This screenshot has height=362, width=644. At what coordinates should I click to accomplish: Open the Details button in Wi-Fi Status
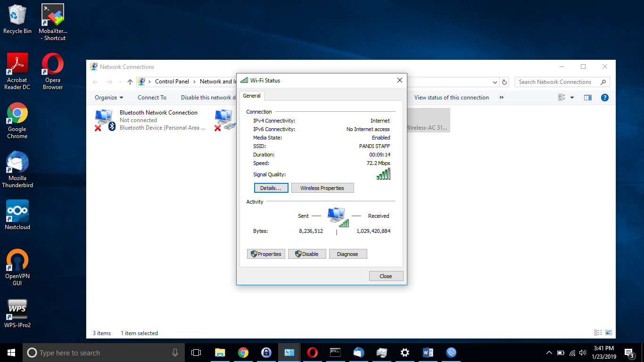[x=271, y=188]
